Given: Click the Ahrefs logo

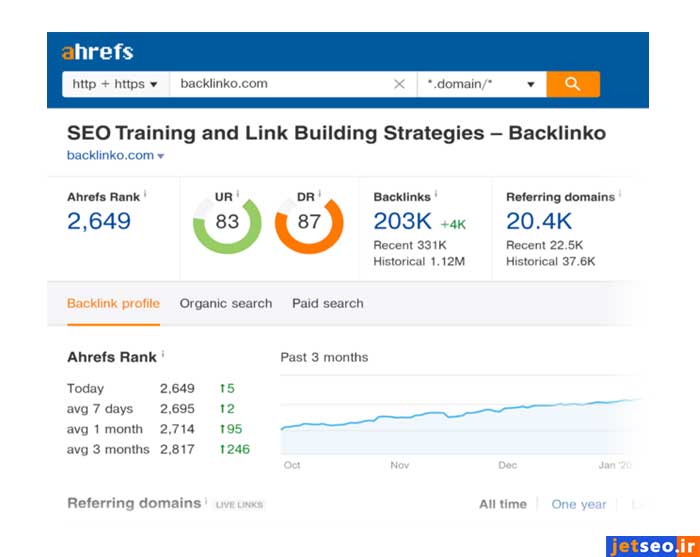Looking at the screenshot, I should coord(97,52).
